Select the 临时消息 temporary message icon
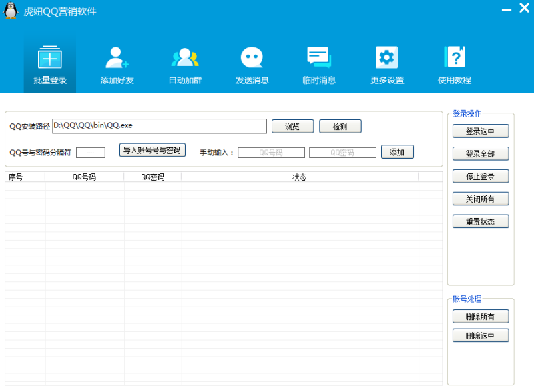This screenshot has height=392, width=534. pyautogui.click(x=319, y=59)
